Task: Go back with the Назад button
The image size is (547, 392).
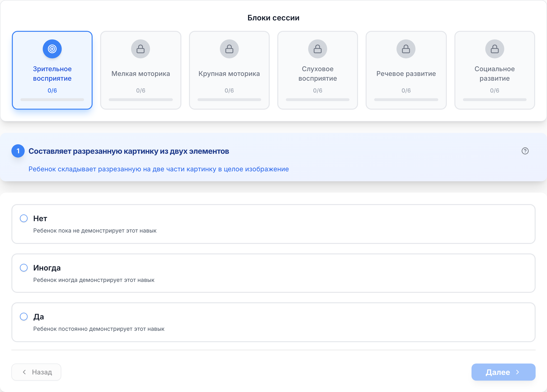Action: click(36, 372)
